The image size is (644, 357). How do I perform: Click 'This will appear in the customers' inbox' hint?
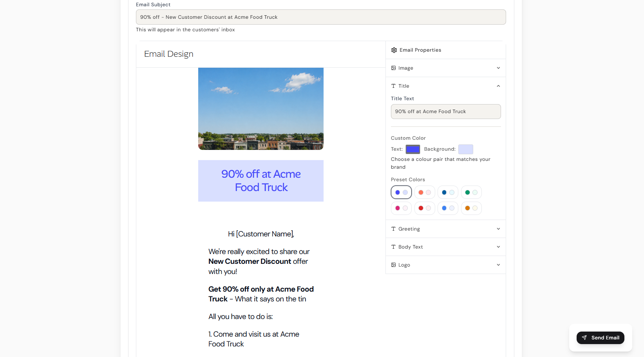click(185, 30)
